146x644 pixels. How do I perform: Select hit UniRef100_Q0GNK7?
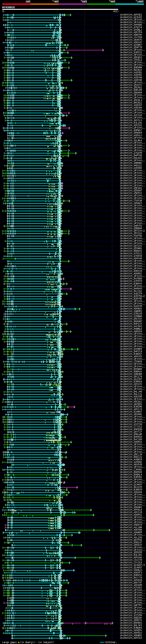[131, 45]
